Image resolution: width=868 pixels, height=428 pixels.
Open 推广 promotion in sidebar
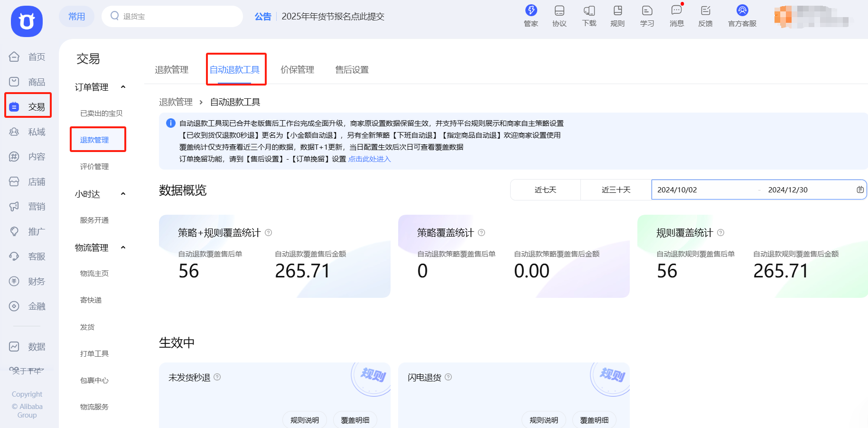[x=28, y=232]
